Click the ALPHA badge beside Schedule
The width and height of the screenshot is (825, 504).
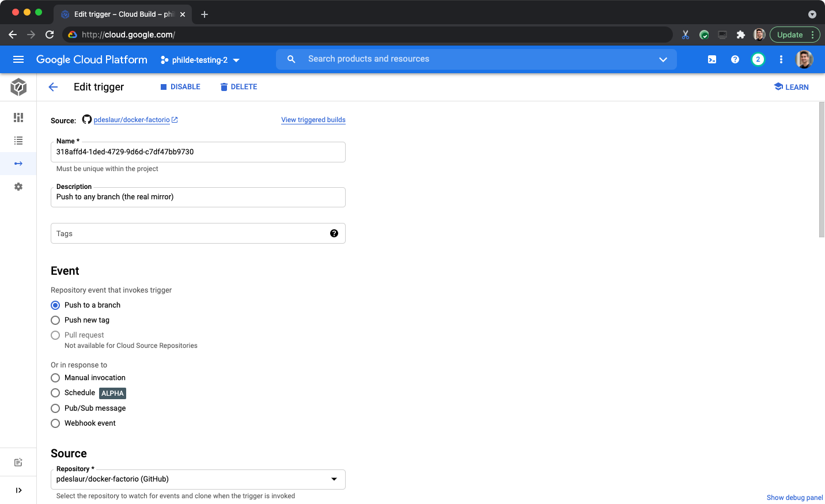click(112, 393)
